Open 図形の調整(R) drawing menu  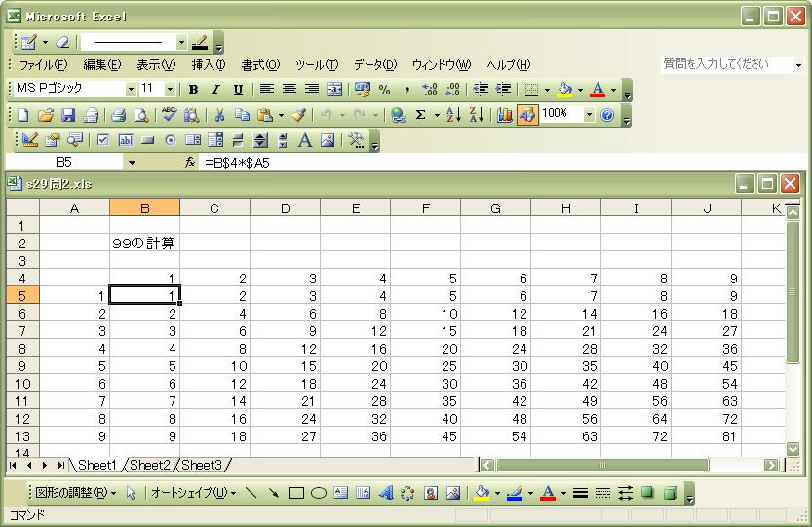coord(76,493)
